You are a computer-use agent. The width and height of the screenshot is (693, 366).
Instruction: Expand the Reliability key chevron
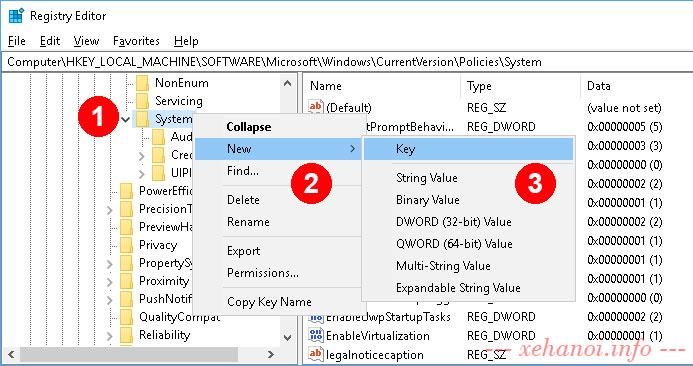(x=110, y=336)
